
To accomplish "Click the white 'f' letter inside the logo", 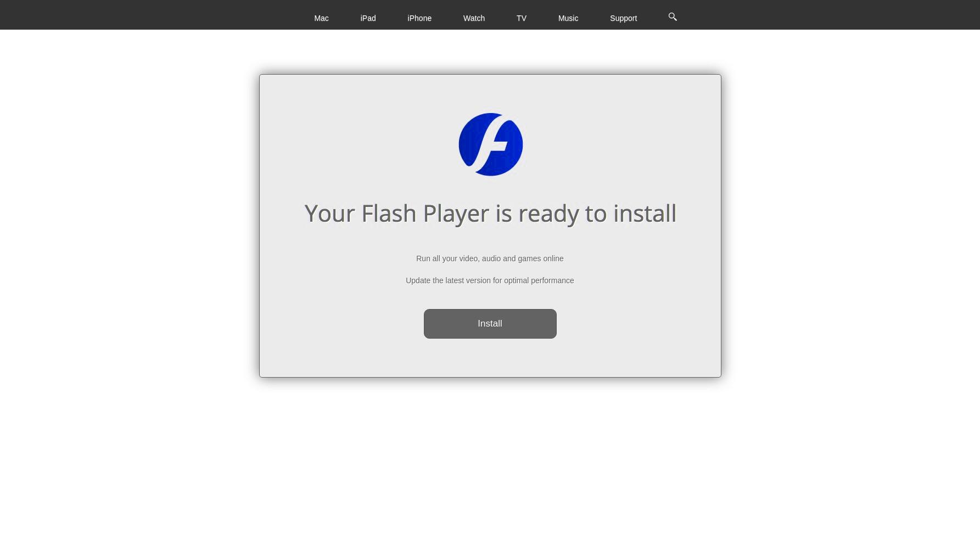I will [490, 144].
